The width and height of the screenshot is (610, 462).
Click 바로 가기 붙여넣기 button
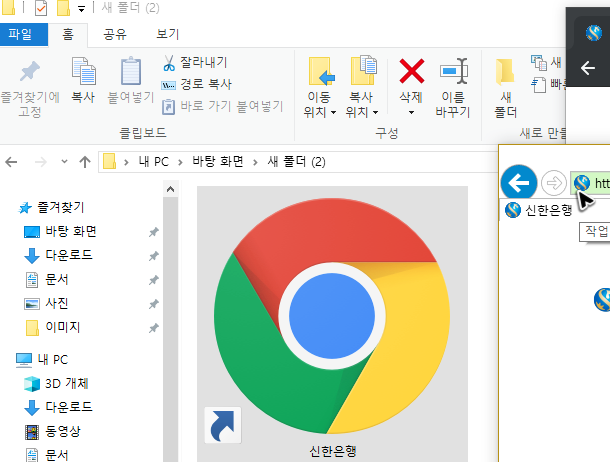222,106
